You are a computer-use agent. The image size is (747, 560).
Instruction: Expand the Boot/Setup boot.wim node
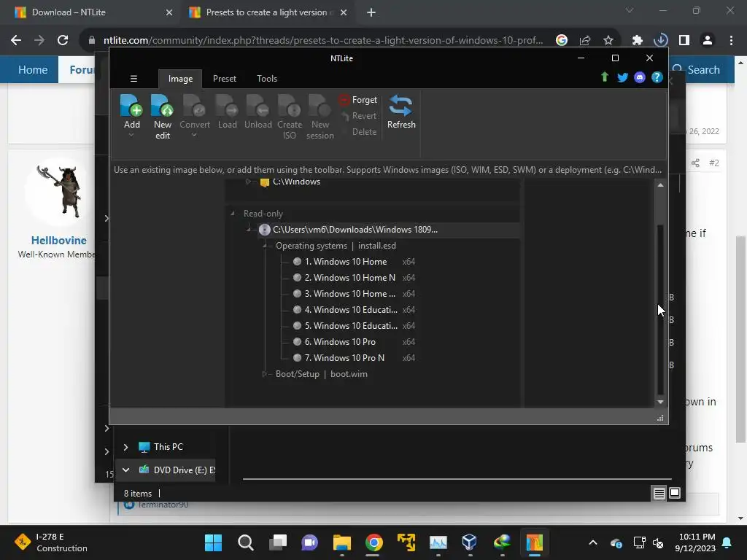pos(265,374)
